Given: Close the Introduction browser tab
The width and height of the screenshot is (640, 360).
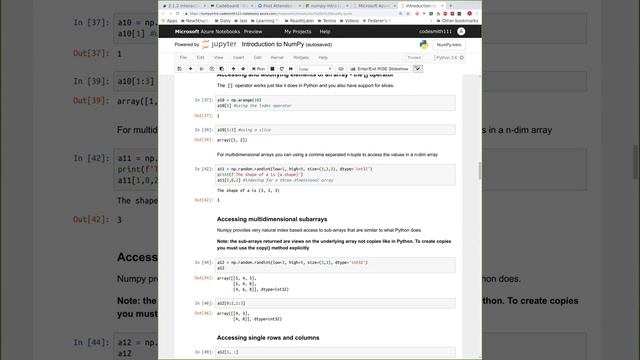Looking at the screenshot, I should coord(442,6).
